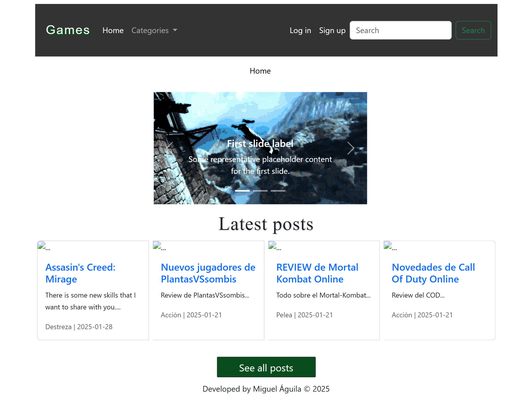The image size is (532, 402).
Task: Advance to the next carousel slide
Action: [351, 148]
